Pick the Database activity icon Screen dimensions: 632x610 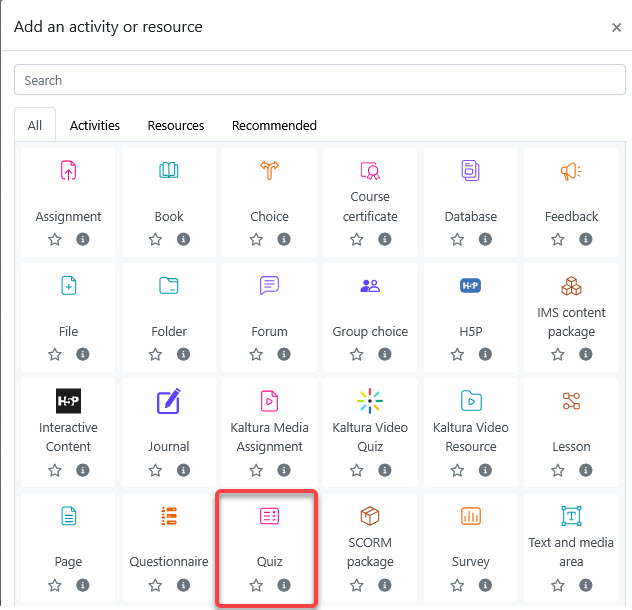[471, 171]
